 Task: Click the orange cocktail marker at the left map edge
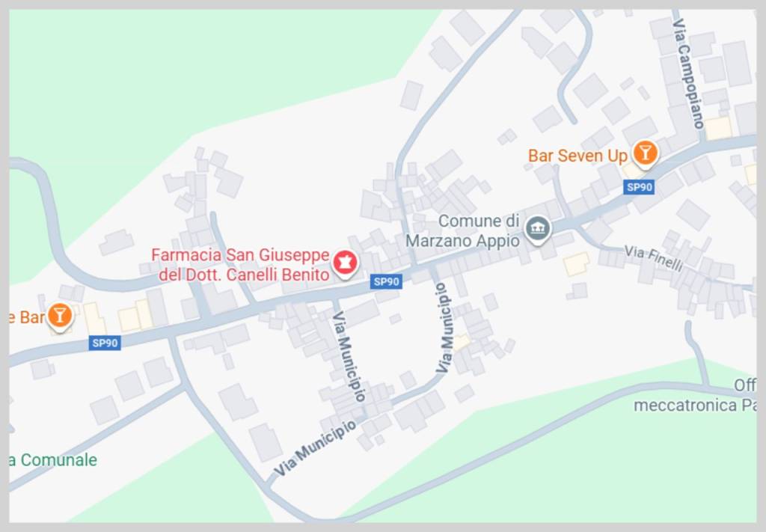tap(60, 316)
